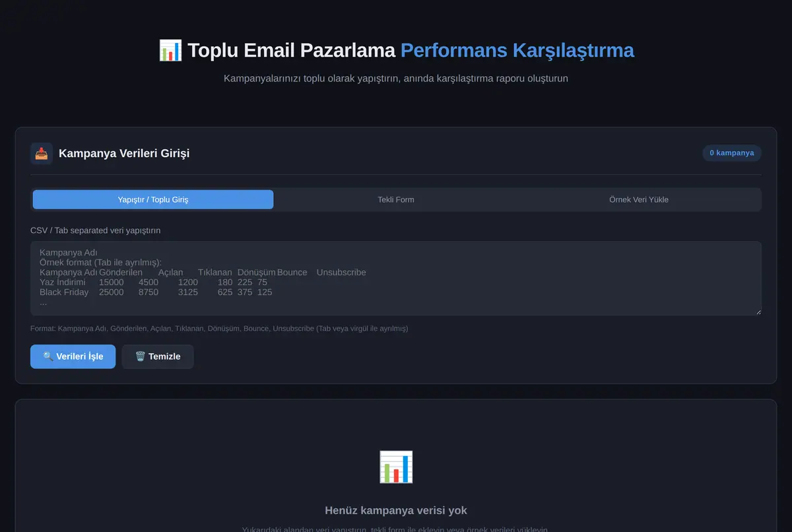Open the Örnek Veri Yükle tab
The width and height of the screenshot is (792, 532).
639,199
